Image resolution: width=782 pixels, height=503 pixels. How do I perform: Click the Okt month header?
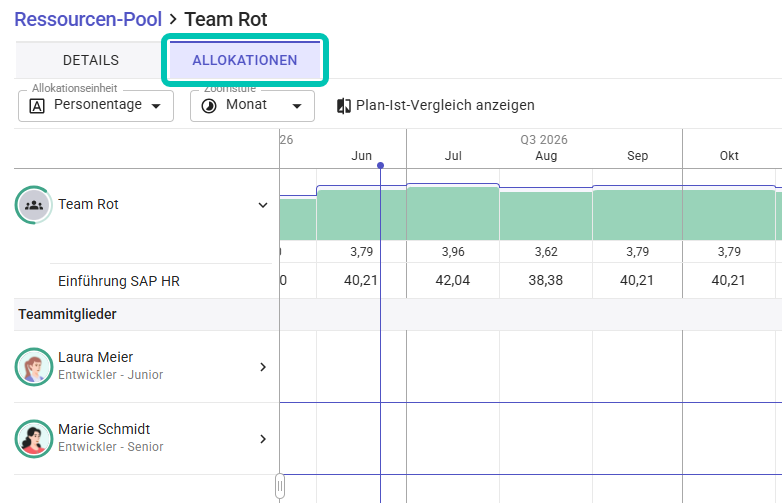click(729, 156)
